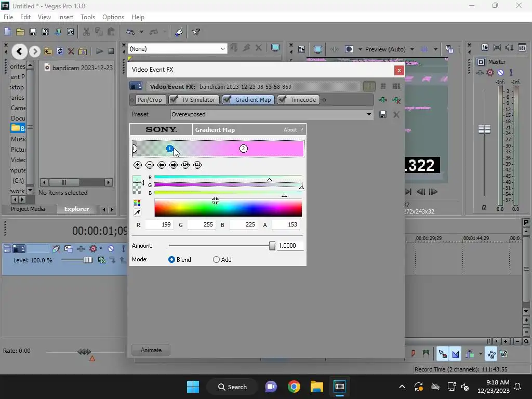Viewport: 532px width, 399px height.
Task: Click the Open folder toolbar icon
Action: 20,32
